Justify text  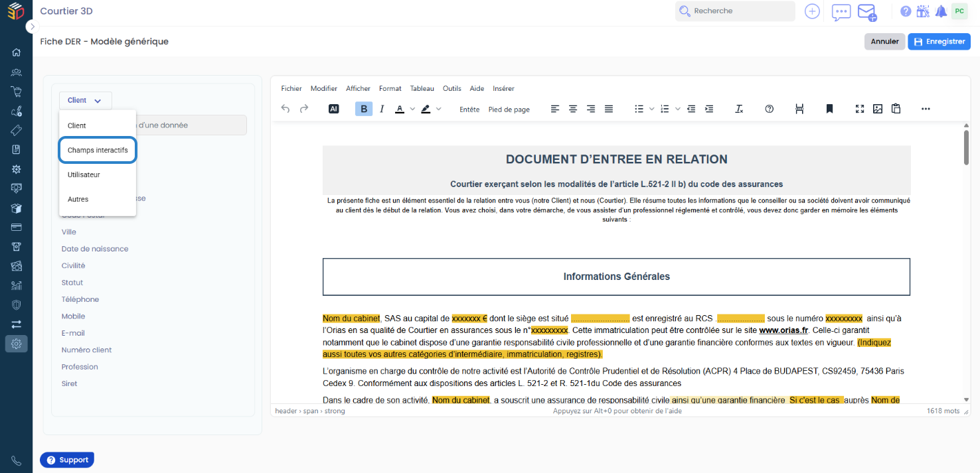(x=609, y=109)
